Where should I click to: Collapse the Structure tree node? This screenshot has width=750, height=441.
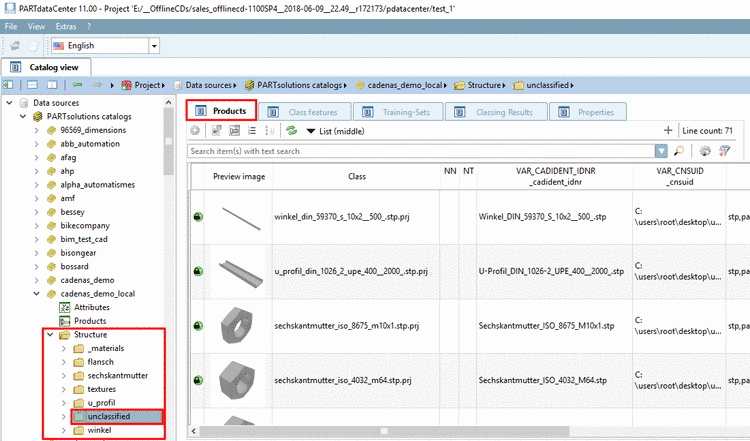(50, 334)
